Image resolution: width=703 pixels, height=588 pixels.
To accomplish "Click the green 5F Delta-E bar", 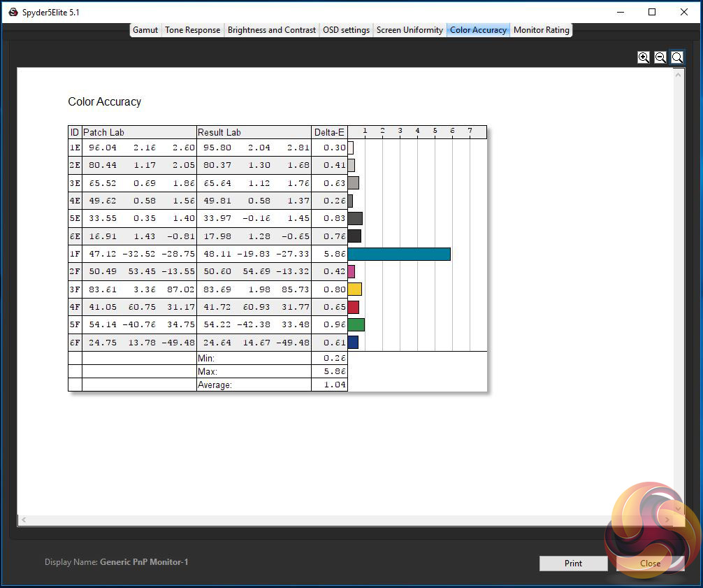I will [356, 324].
